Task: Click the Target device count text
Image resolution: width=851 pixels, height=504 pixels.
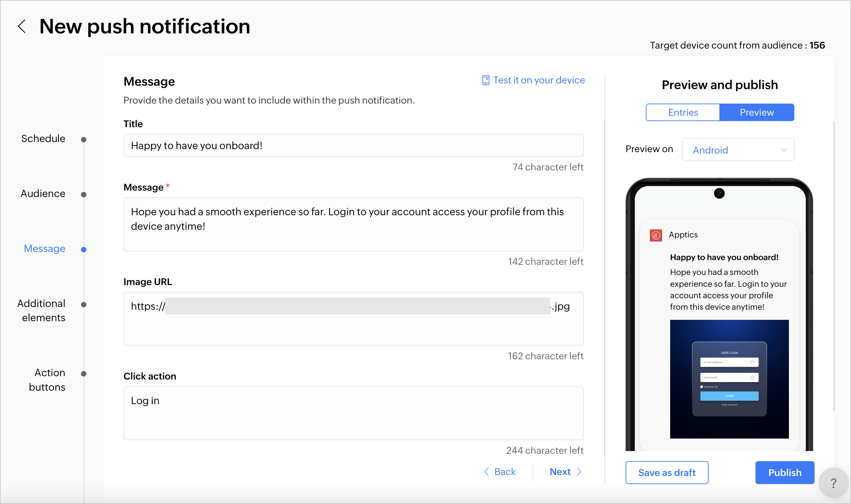Action: [738, 45]
